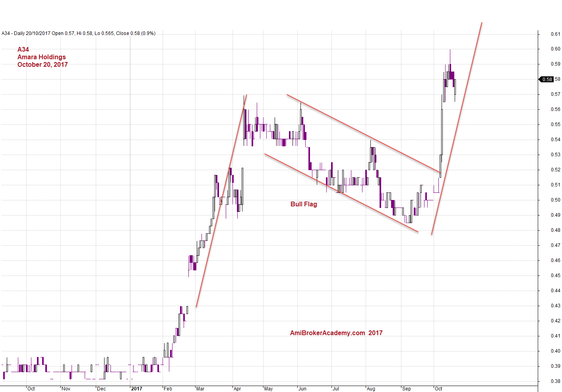The width and height of the screenshot is (562, 392).
Task: Click the first 'Oct' label on time axis
Action: point(31,389)
